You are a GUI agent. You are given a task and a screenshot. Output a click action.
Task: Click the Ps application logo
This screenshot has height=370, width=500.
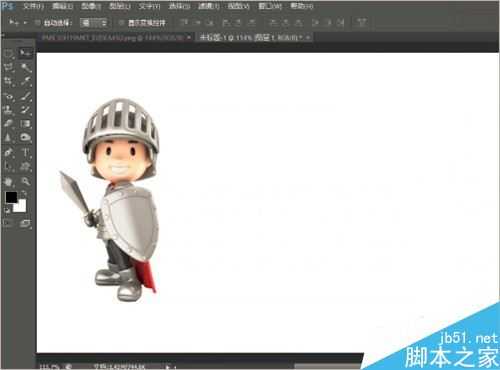point(7,6)
